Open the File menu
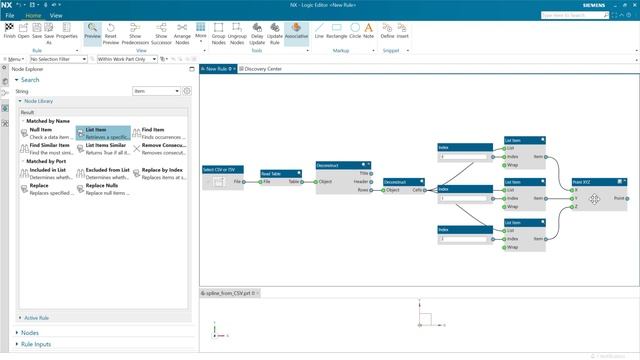This screenshot has width=640, height=360. pyautogui.click(x=10, y=16)
